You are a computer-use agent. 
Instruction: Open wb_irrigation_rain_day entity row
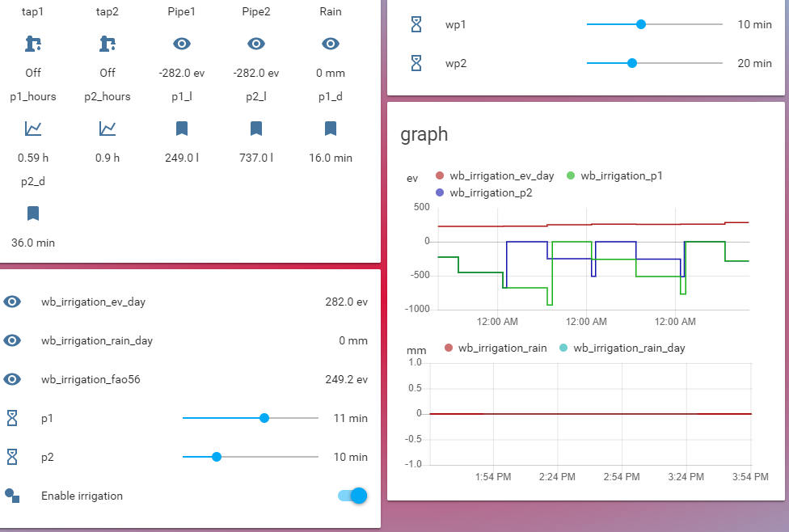tap(96, 340)
